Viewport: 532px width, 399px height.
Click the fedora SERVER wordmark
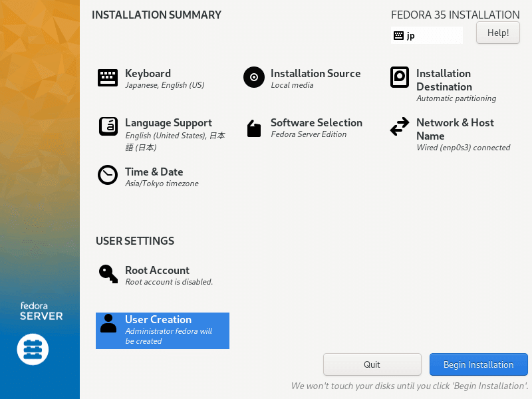tap(41, 311)
